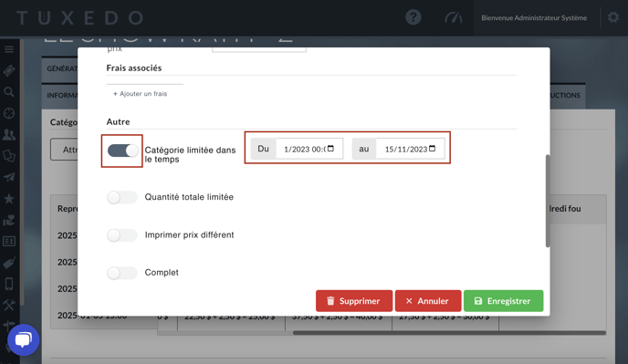
Task: Open the settings gear icon
Action: (613, 17)
